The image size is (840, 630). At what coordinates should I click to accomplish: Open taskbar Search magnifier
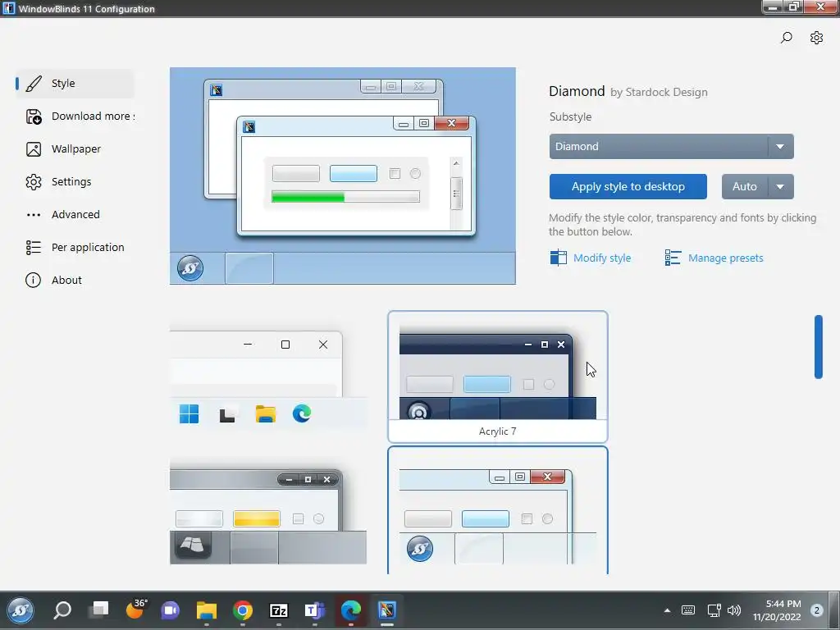[x=62, y=610]
